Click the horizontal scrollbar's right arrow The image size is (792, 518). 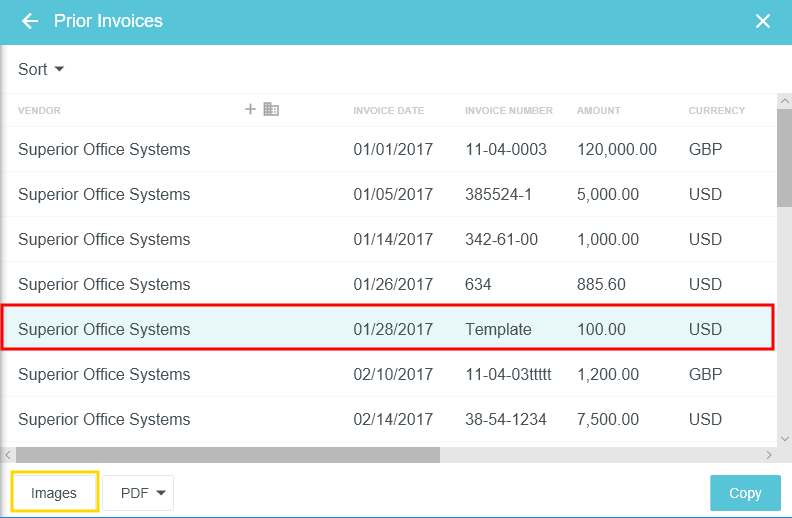point(769,454)
